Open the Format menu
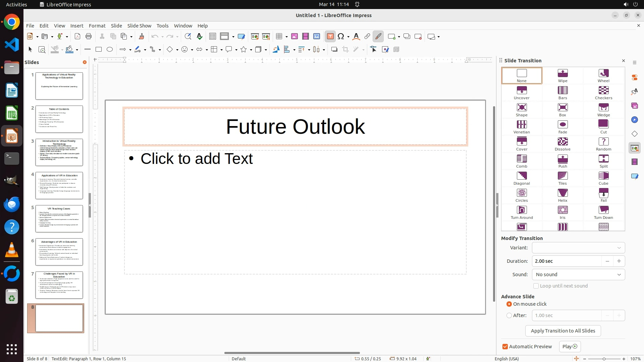 click(x=97, y=26)
